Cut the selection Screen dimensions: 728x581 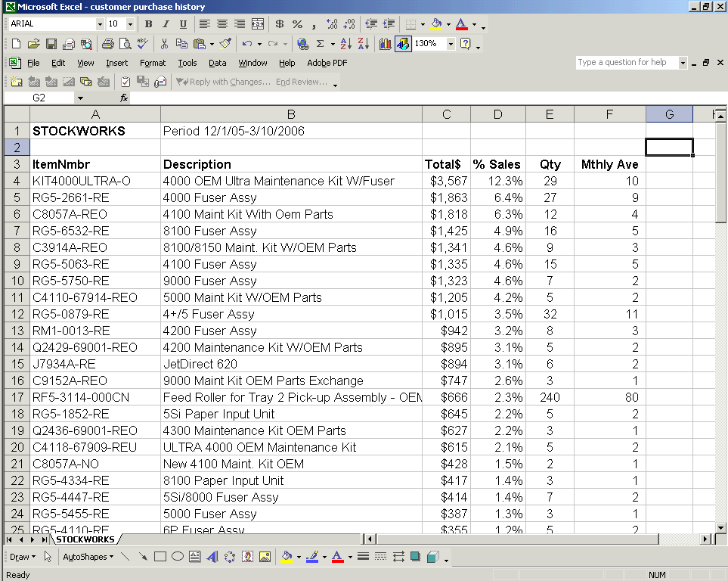click(x=164, y=44)
